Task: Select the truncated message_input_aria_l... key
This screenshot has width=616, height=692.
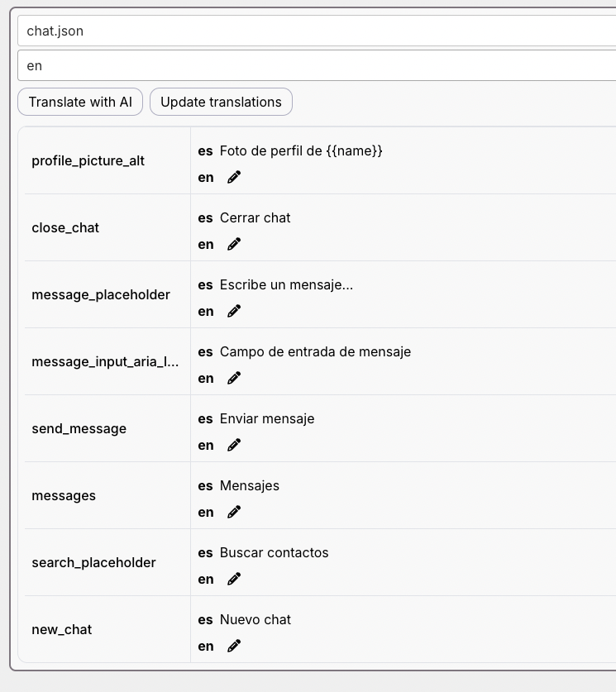Action: [105, 362]
